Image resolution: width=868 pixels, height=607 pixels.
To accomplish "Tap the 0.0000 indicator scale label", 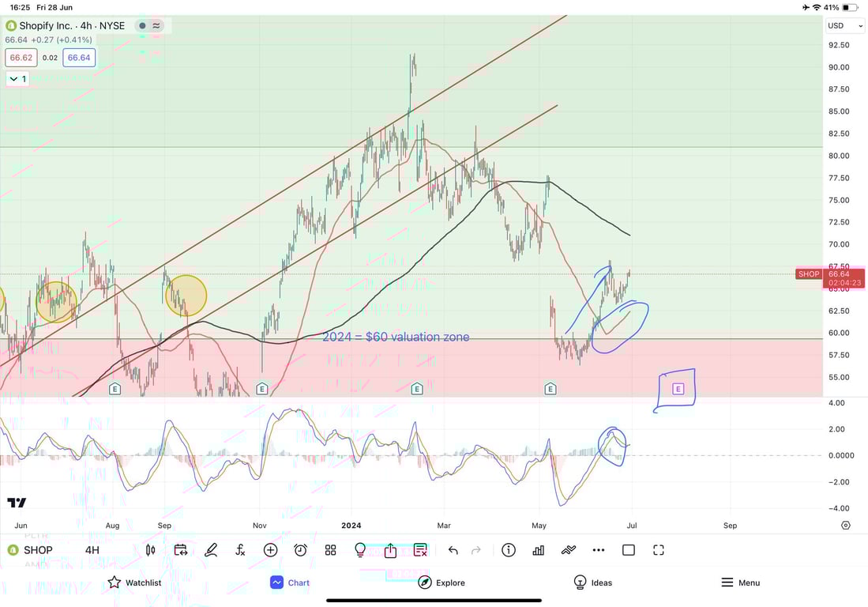I will pyautogui.click(x=841, y=455).
